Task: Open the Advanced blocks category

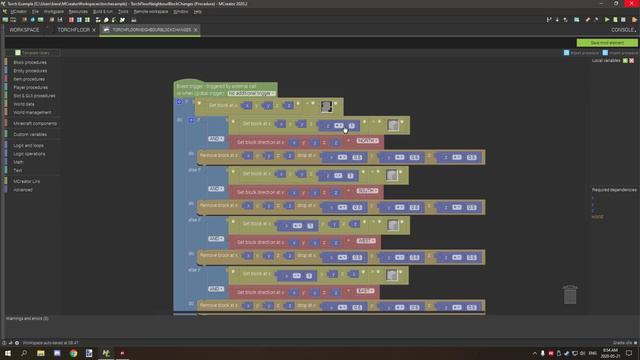Action: [23, 190]
